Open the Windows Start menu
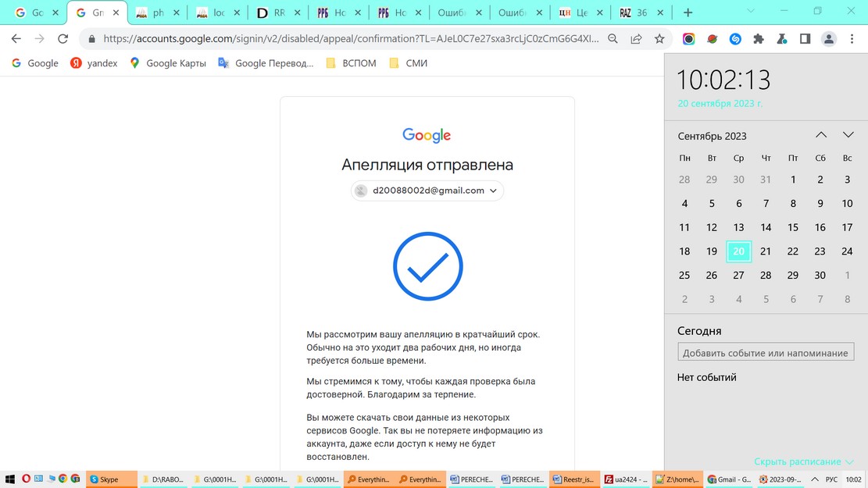Image resolution: width=868 pixels, height=488 pixels. point(9,479)
